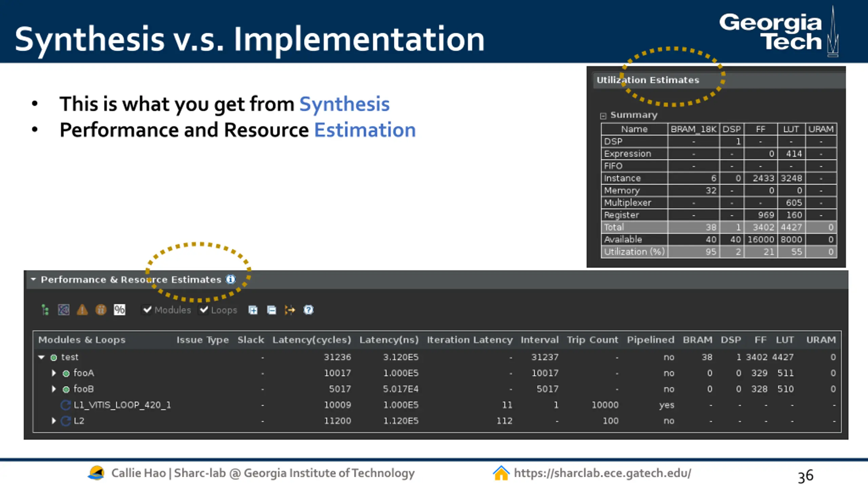Click the Callie Hao Sharc-lab footer text

[263, 473]
